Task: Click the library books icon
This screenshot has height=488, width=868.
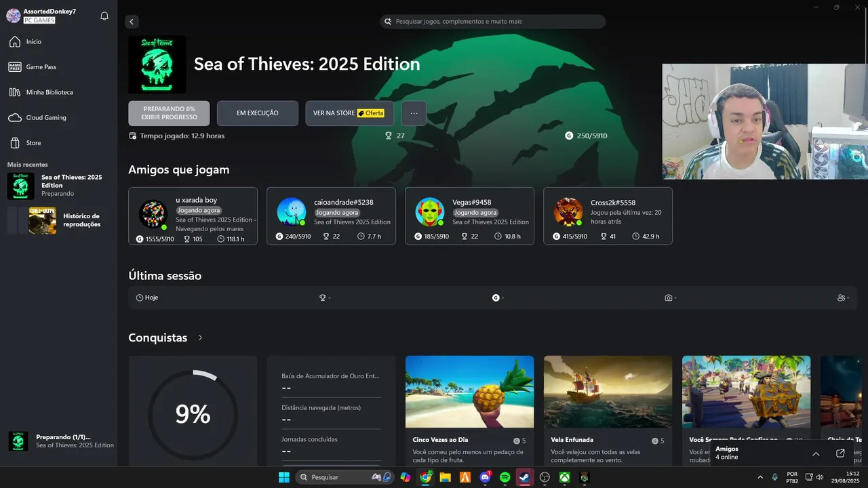Action: 15,92
